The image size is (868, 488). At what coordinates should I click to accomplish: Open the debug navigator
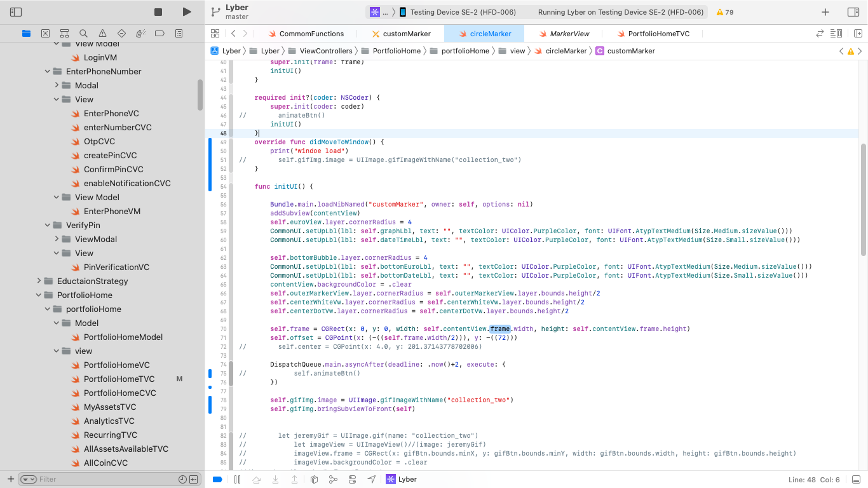140,33
